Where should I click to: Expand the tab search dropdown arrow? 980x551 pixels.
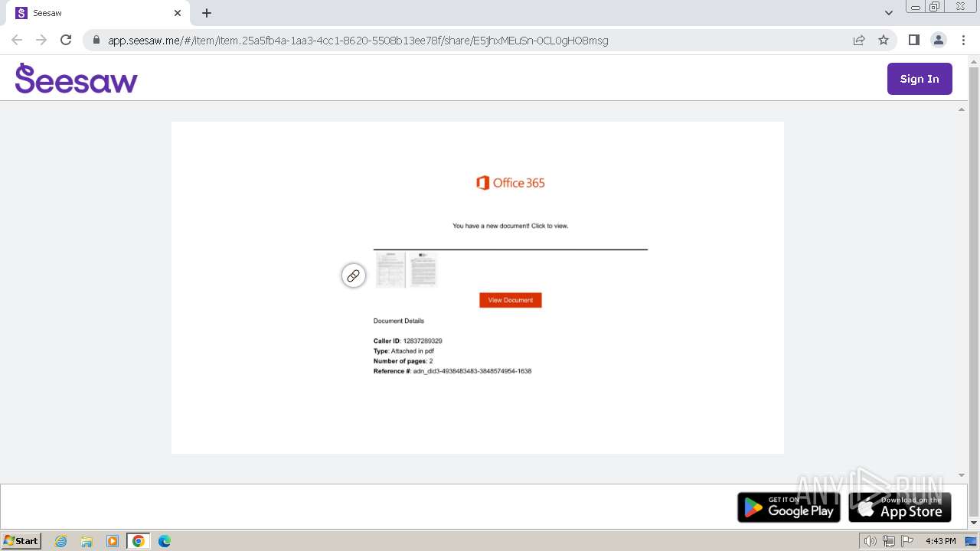[x=888, y=13]
